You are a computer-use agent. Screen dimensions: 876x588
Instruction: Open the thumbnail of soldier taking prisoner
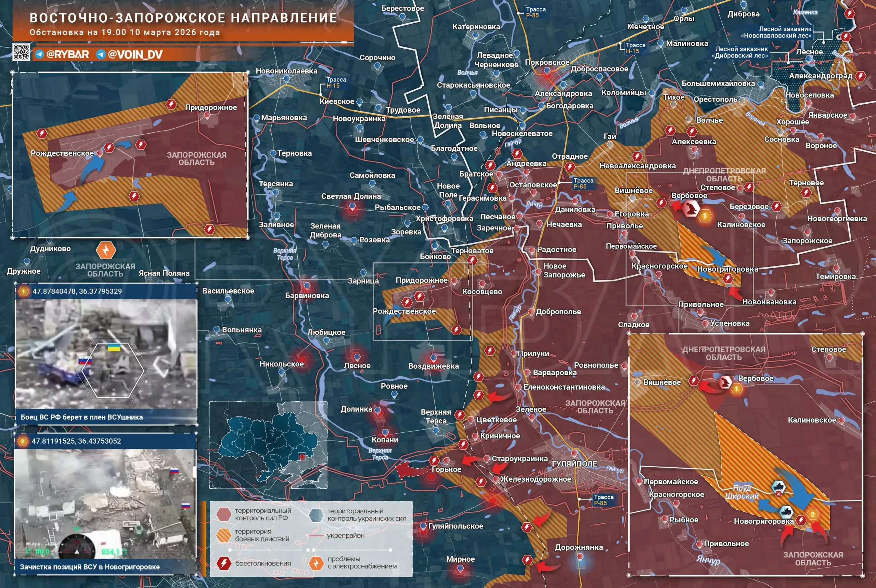click(106, 354)
